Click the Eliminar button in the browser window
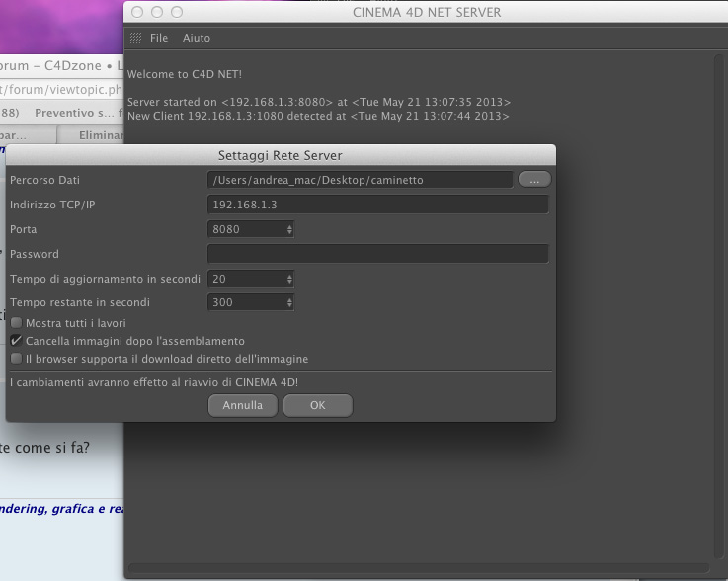 point(91,135)
